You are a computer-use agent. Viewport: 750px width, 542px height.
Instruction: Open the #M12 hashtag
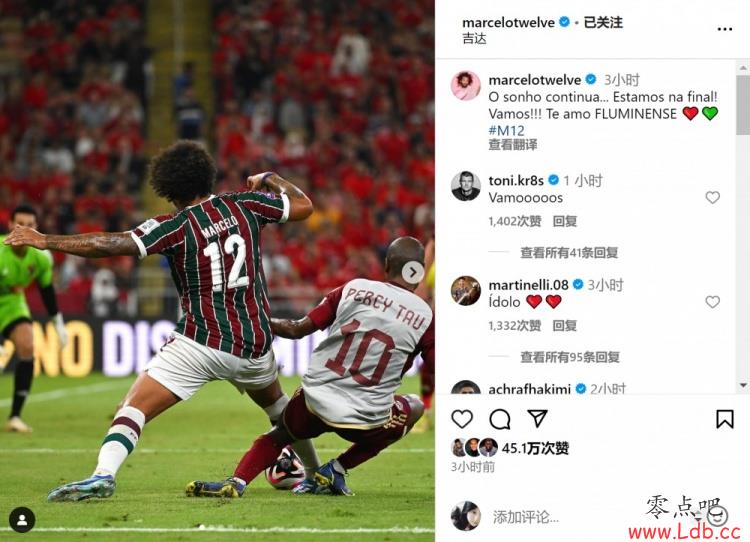[x=507, y=130]
